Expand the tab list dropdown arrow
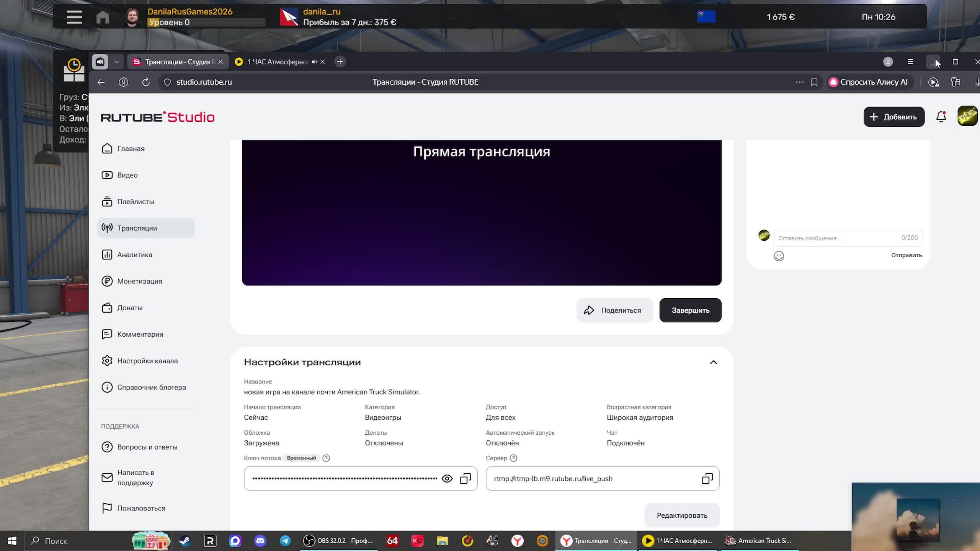 pos(116,62)
